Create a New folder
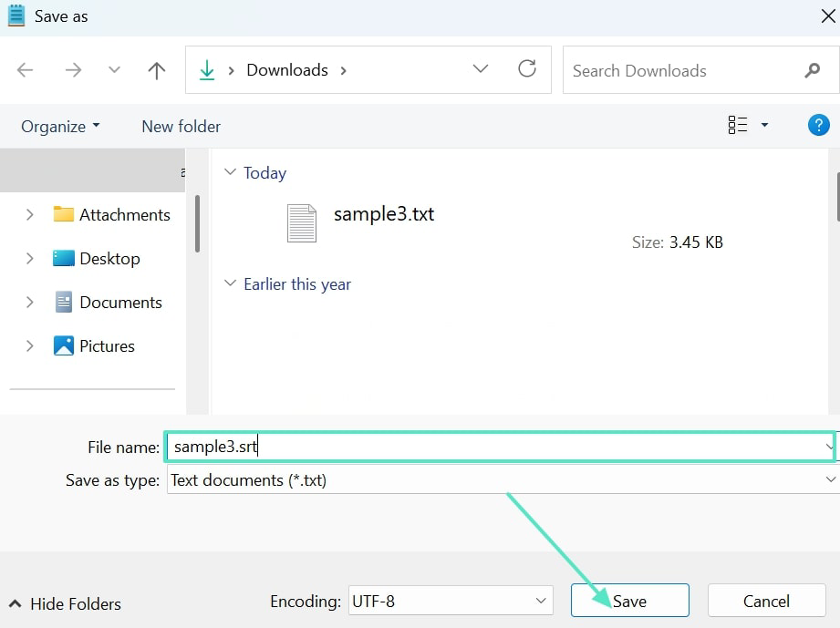Image resolution: width=840 pixels, height=628 pixels. [x=181, y=127]
